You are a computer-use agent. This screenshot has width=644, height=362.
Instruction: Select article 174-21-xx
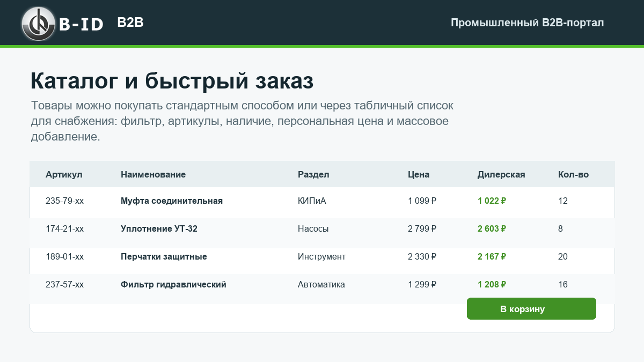[64, 229]
